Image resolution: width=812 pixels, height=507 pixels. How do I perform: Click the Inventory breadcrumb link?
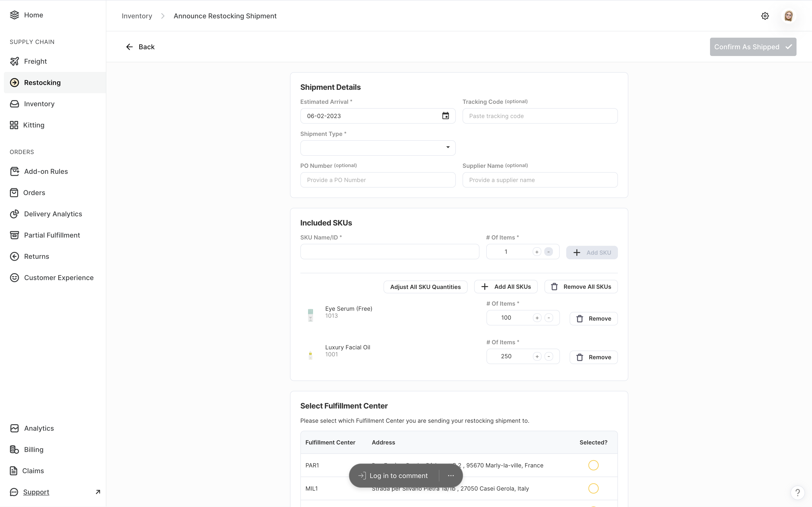point(137,16)
